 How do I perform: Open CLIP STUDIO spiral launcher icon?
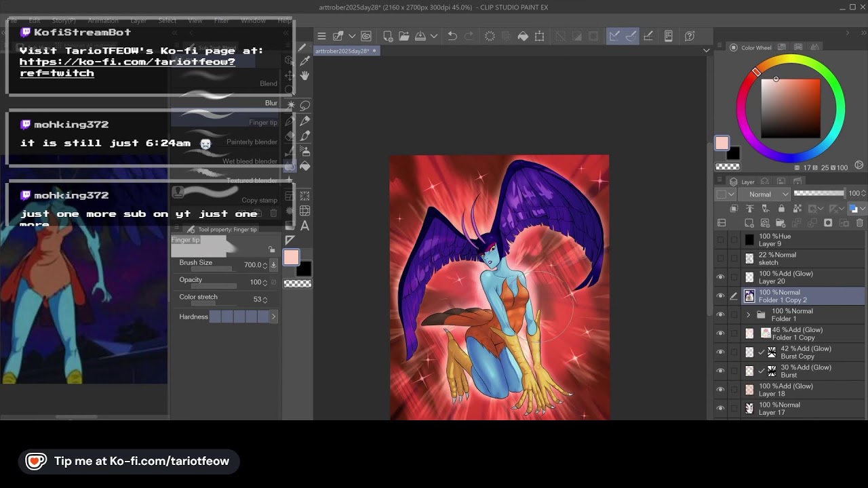click(x=366, y=36)
